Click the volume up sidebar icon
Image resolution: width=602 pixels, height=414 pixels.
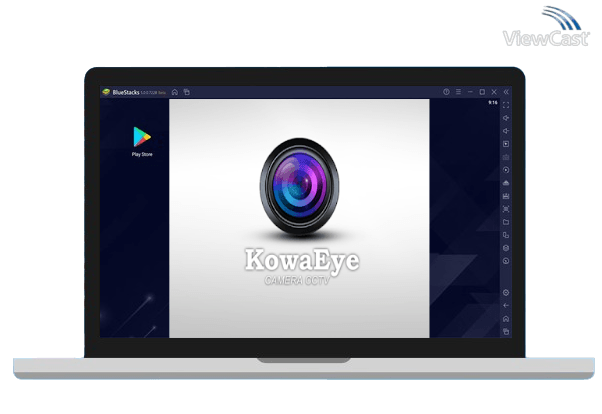[x=506, y=118]
